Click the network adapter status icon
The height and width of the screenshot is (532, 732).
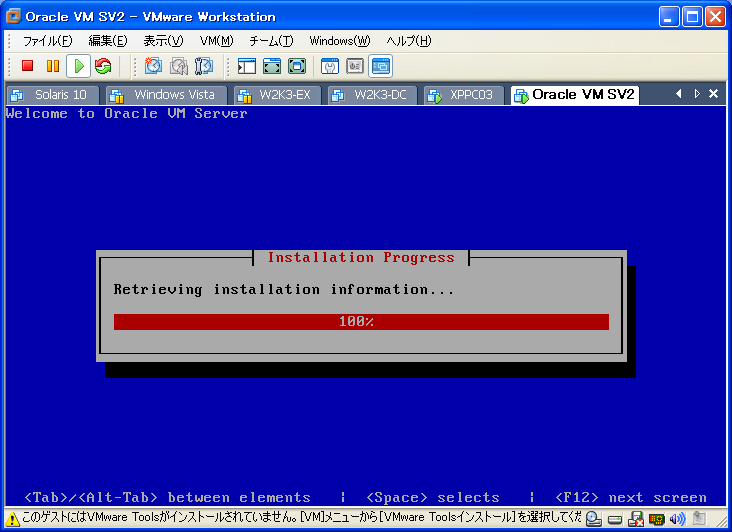657,519
